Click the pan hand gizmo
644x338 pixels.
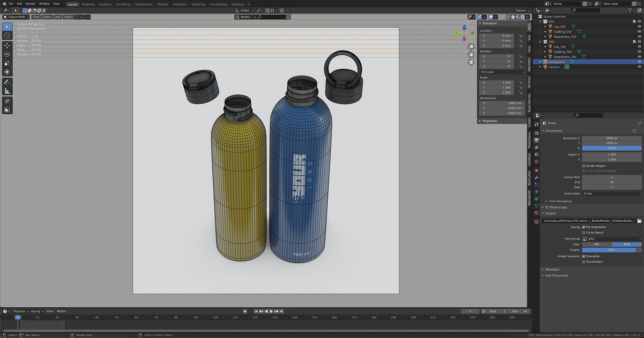coord(471,54)
